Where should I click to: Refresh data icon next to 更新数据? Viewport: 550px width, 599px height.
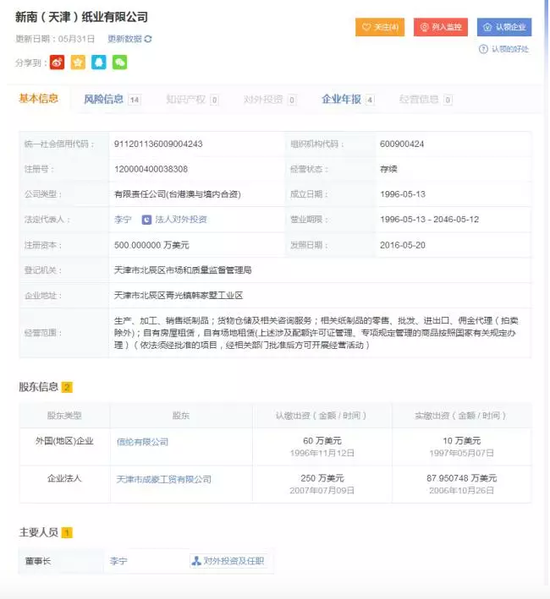148,39
